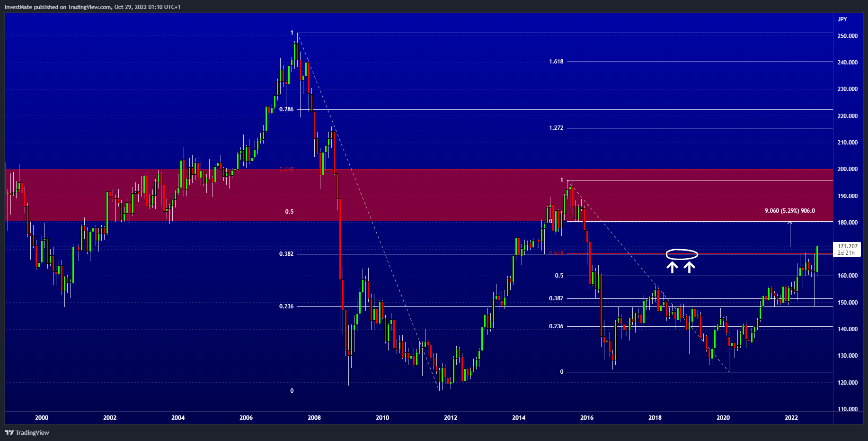This screenshot has width=868, height=441.
Task: Click the 9.060 (5.29%) 906.0 measurement label
Action: (790, 211)
